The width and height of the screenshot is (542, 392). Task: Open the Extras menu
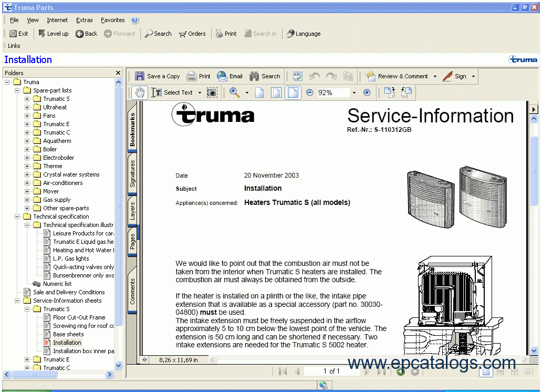[x=85, y=20]
